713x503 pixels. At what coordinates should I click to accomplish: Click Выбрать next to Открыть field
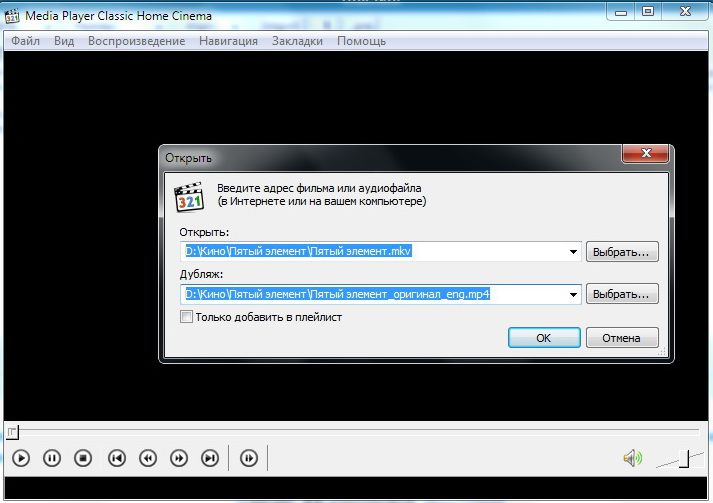622,252
